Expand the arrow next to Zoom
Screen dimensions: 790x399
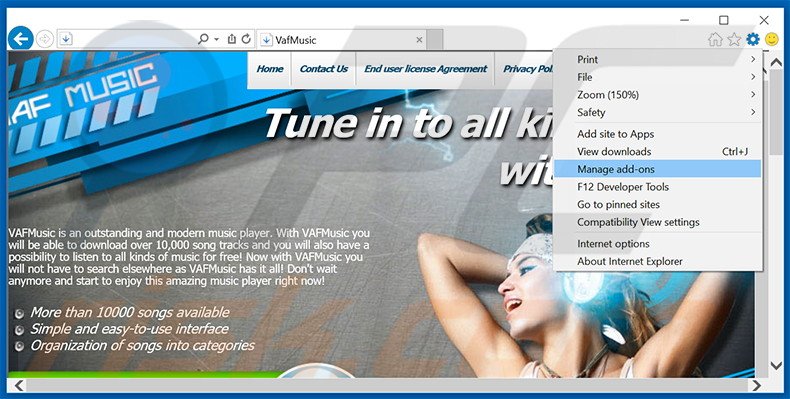click(753, 95)
